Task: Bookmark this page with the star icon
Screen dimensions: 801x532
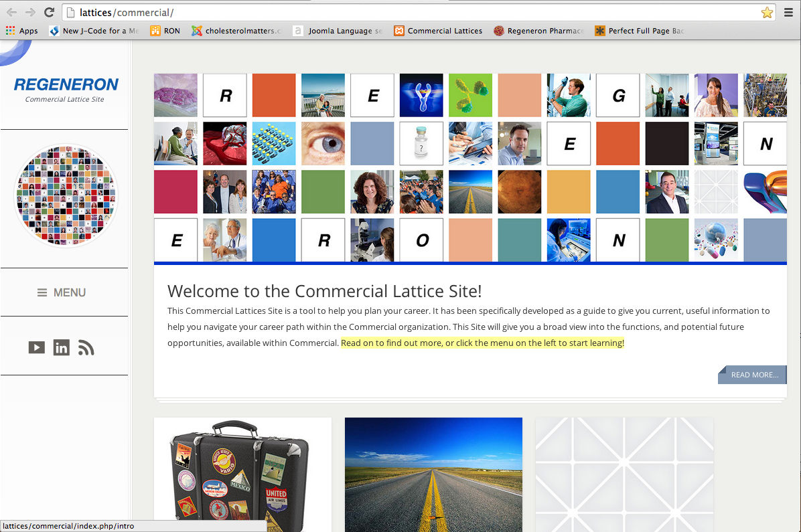Action: click(x=767, y=13)
